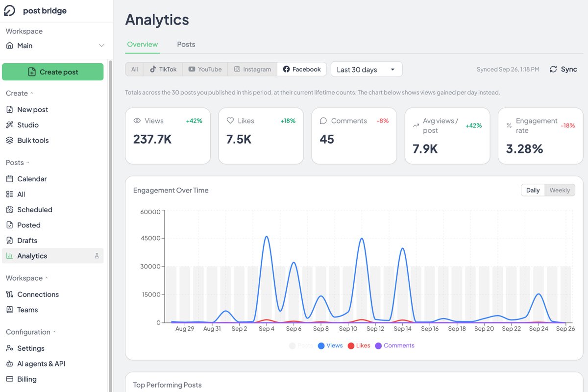Collapse the Create section in sidebar

[x=20, y=93]
